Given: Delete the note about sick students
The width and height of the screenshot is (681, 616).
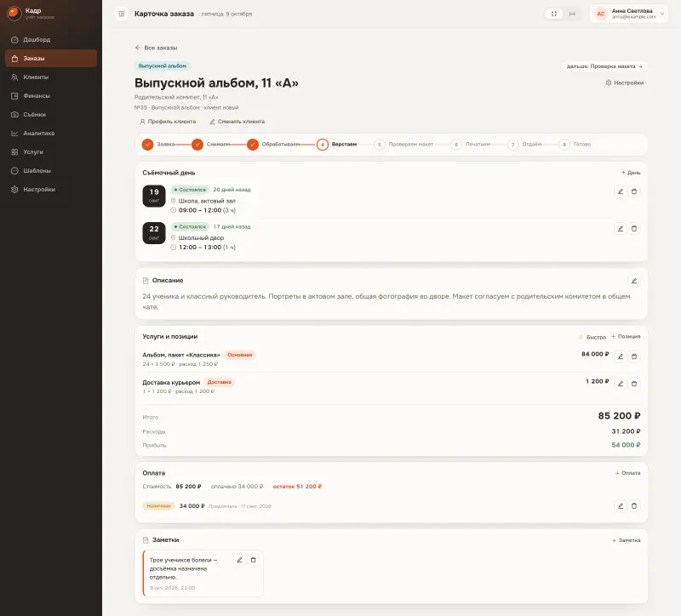Looking at the screenshot, I should tap(253, 560).
